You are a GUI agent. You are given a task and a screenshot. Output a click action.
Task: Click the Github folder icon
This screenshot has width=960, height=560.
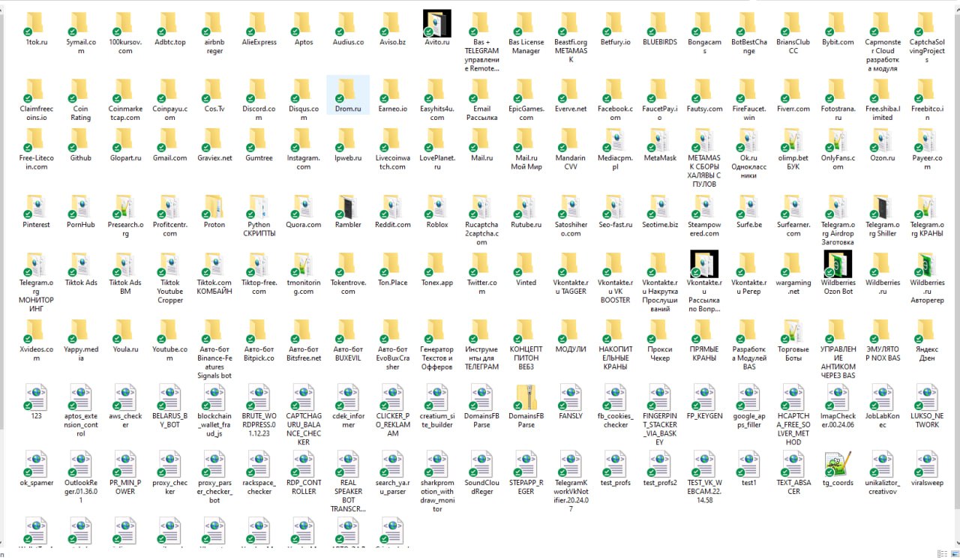[80, 139]
